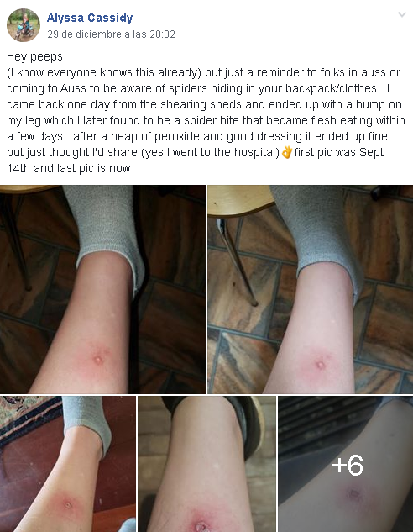The width and height of the screenshot is (413, 532).
Task: Click the bite ring in bottom-left photo
Action: [x=68, y=505]
